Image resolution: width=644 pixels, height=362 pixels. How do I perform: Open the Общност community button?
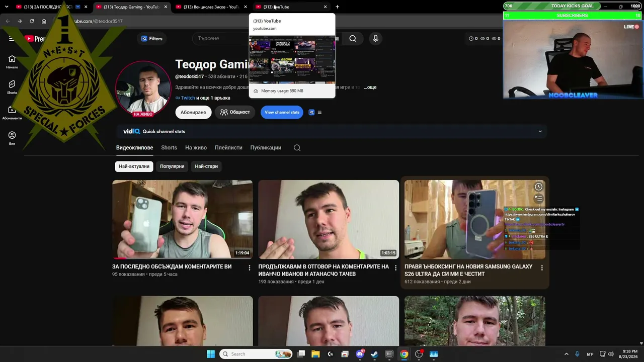point(235,112)
